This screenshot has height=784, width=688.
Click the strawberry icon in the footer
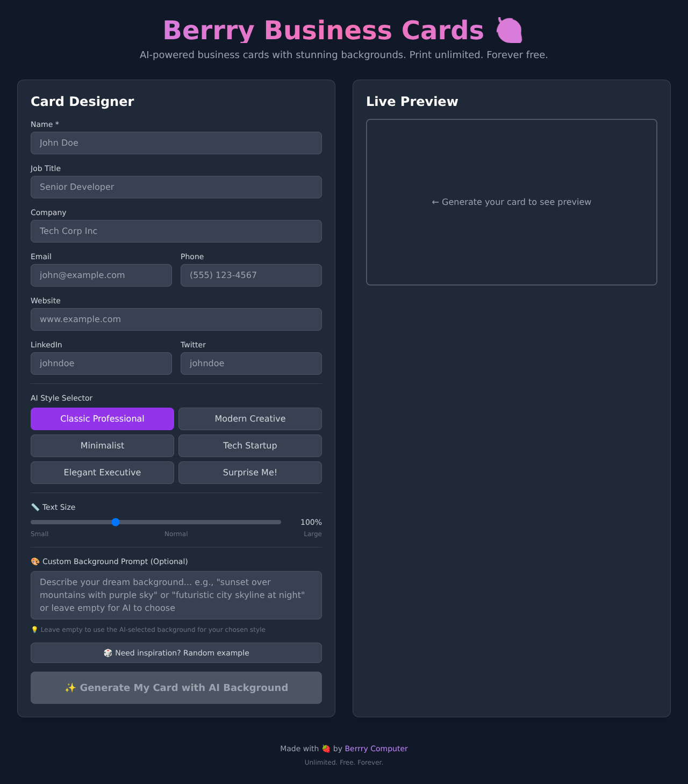pos(326,748)
